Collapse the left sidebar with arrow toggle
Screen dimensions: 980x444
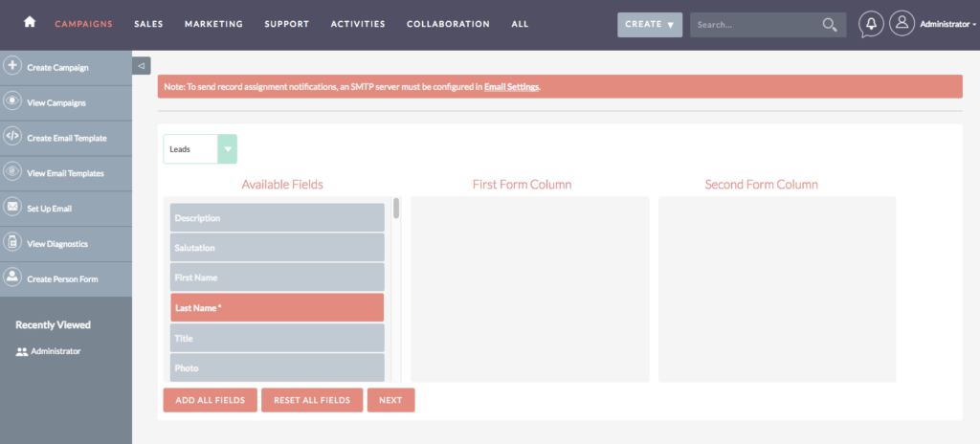click(141, 65)
